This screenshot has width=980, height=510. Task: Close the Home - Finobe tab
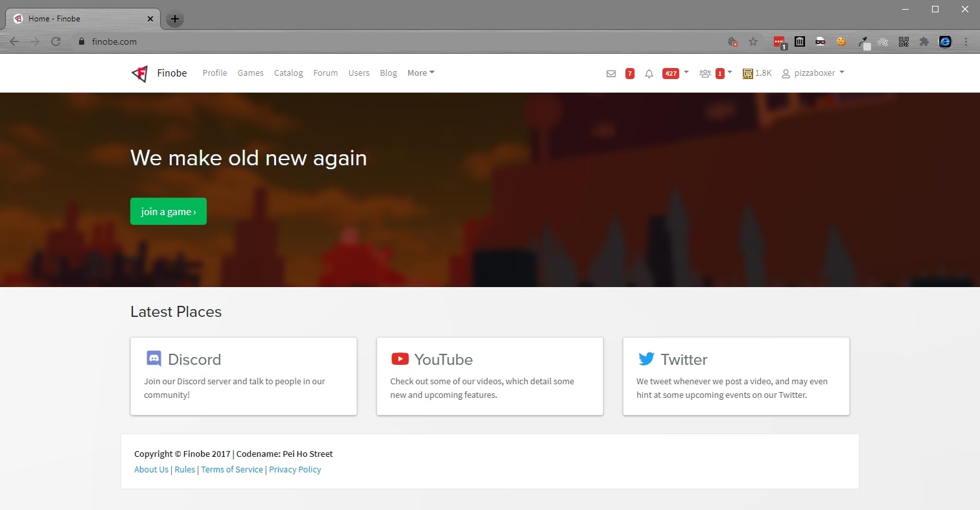pyautogui.click(x=150, y=19)
